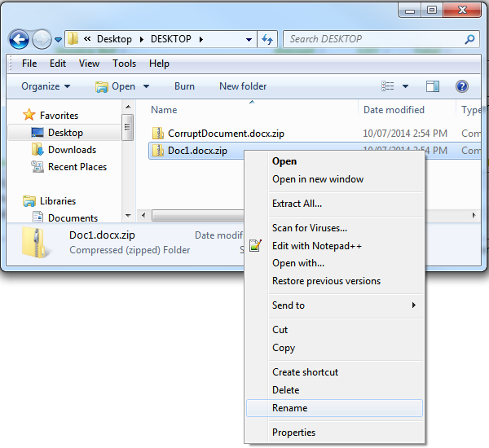
Task: Expand the address bar history dropdown
Action: 249,39
